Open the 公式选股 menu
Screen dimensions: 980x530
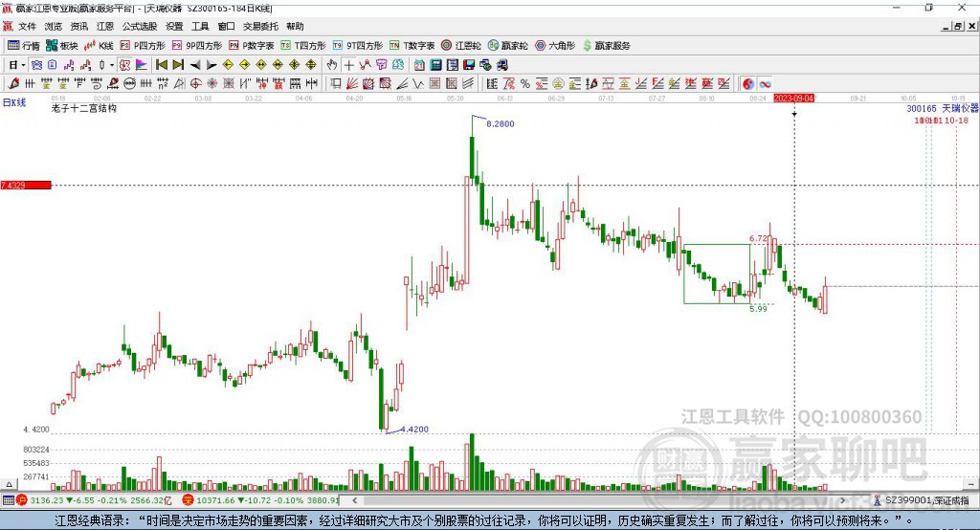coord(140,26)
